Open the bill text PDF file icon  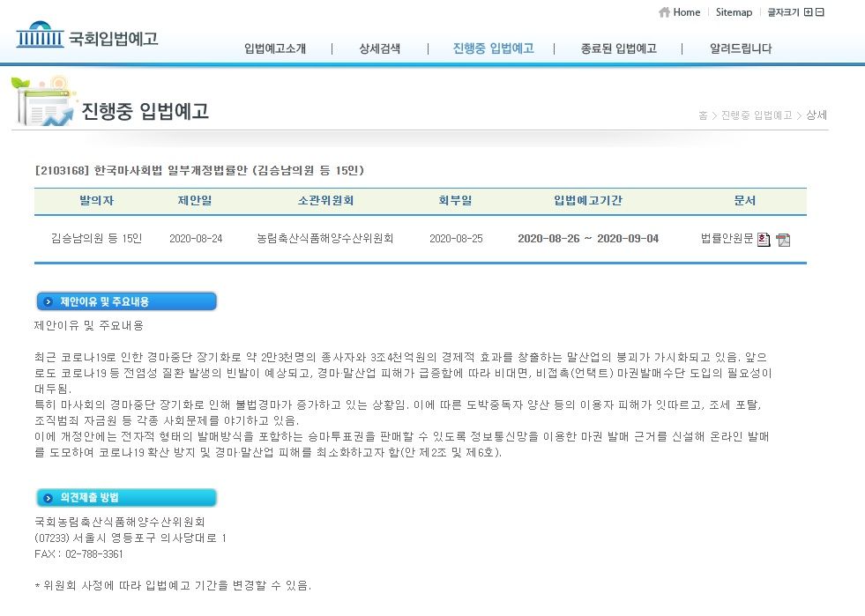coord(783,240)
